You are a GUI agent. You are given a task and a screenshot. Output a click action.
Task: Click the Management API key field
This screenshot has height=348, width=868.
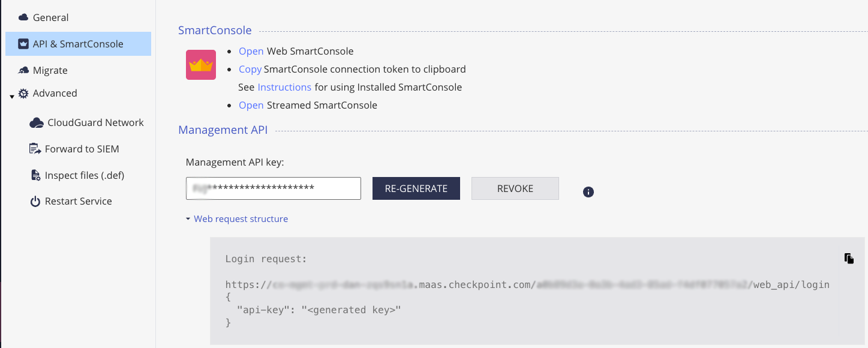(x=274, y=188)
